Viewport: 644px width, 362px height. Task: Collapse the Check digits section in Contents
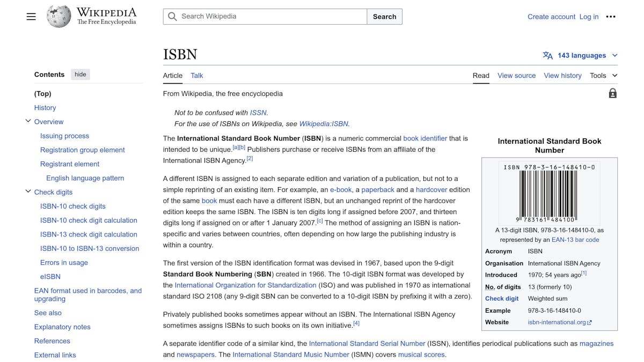(x=28, y=191)
